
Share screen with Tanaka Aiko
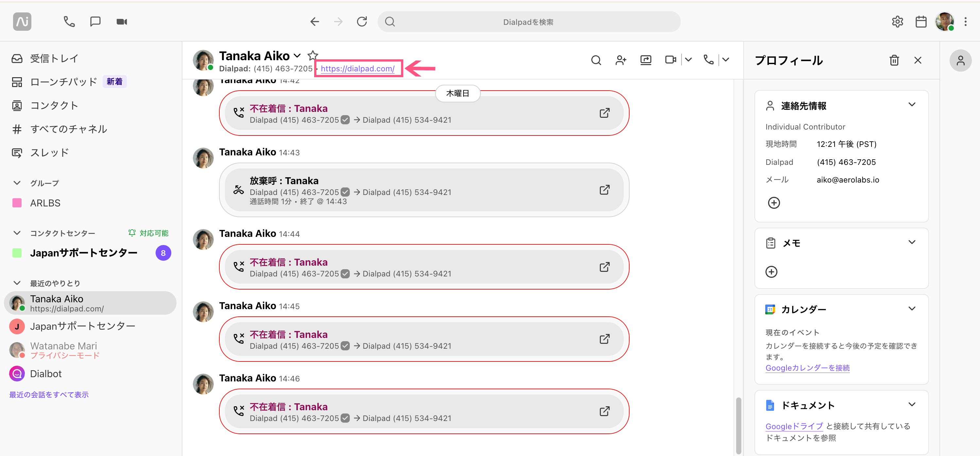click(x=646, y=60)
